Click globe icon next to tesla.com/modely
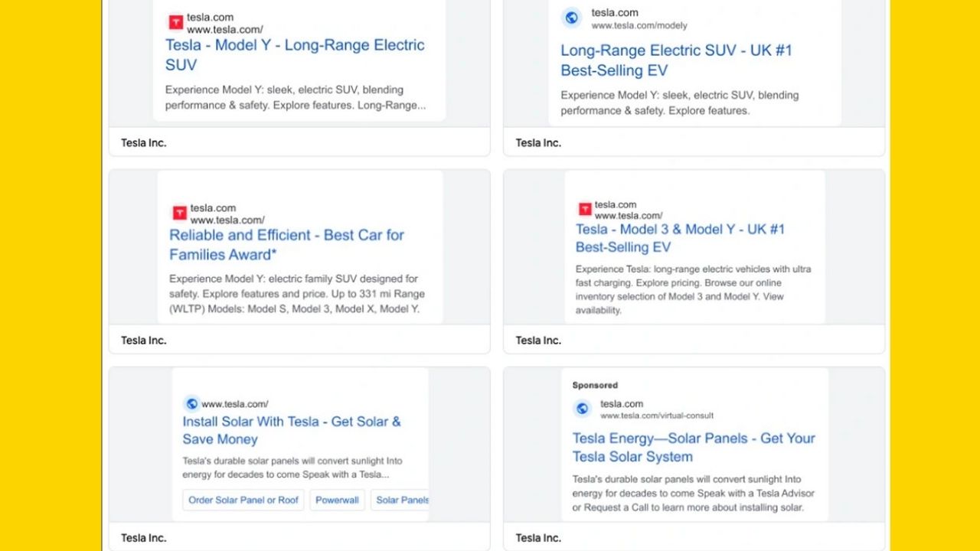This screenshot has height=551, width=980. click(571, 18)
